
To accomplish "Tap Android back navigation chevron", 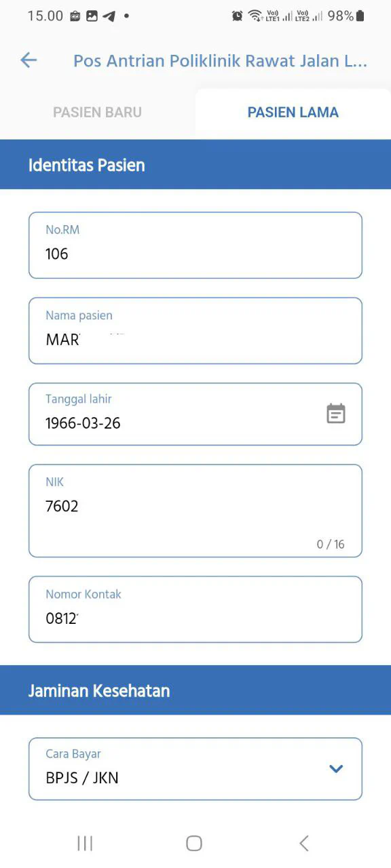I will point(304,843).
